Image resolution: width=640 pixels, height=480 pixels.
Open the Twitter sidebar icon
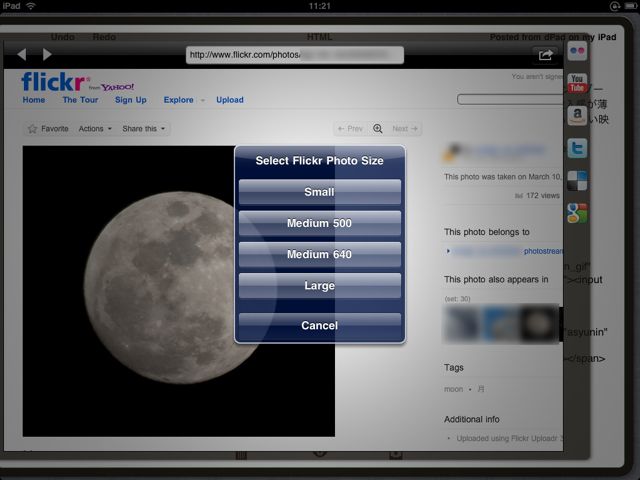[x=577, y=148]
